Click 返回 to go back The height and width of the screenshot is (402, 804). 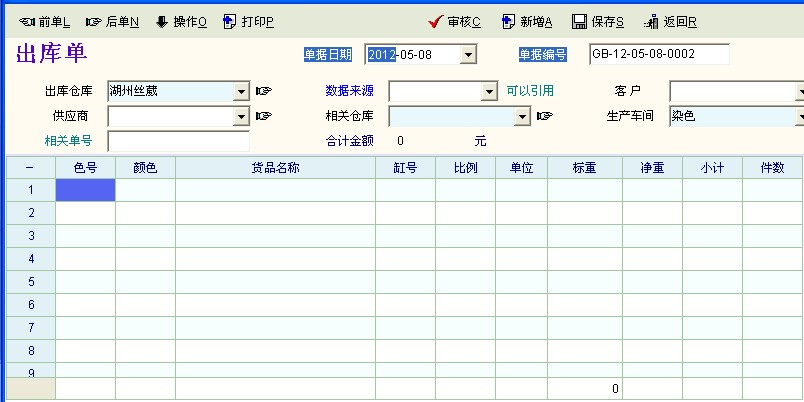[x=652, y=21]
